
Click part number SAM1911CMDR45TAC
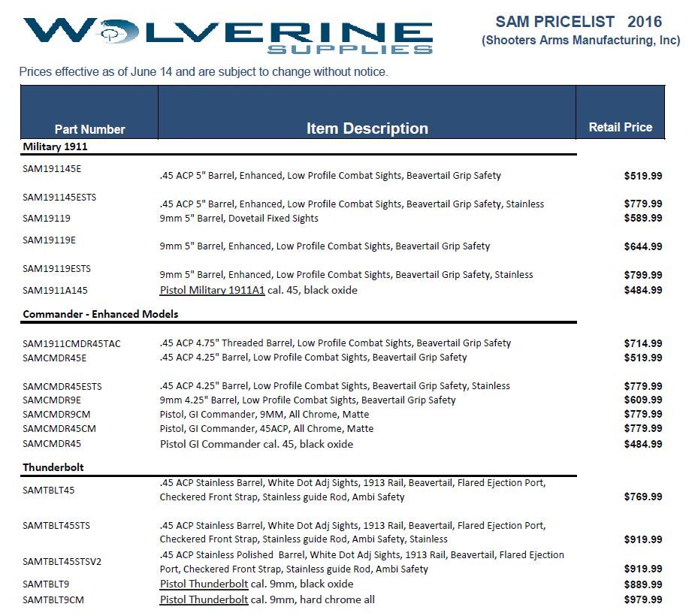click(71, 343)
